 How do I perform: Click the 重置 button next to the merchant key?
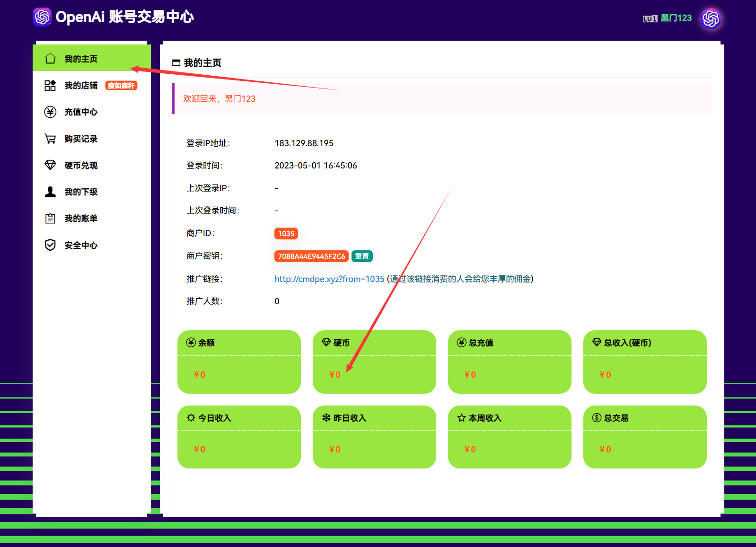pyautogui.click(x=362, y=256)
